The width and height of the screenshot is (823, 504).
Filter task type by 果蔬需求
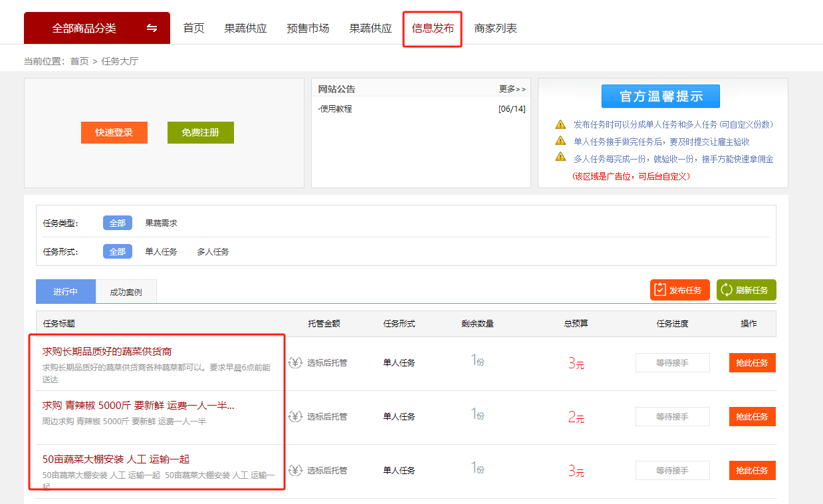(162, 223)
